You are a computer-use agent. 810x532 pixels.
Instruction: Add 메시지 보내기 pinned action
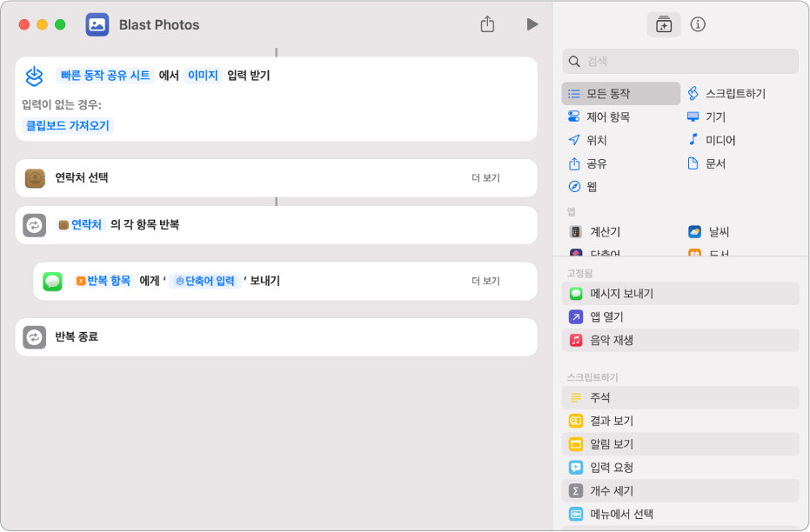pyautogui.click(x=680, y=294)
